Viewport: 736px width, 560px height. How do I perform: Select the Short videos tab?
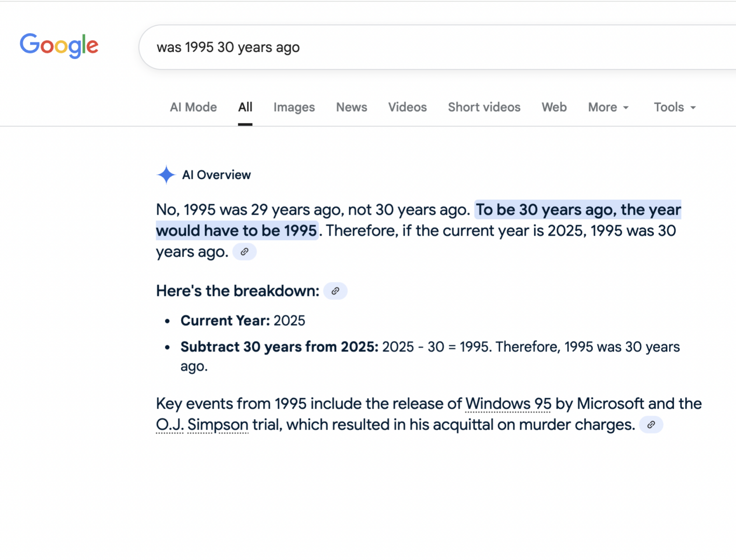pyautogui.click(x=484, y=107)
